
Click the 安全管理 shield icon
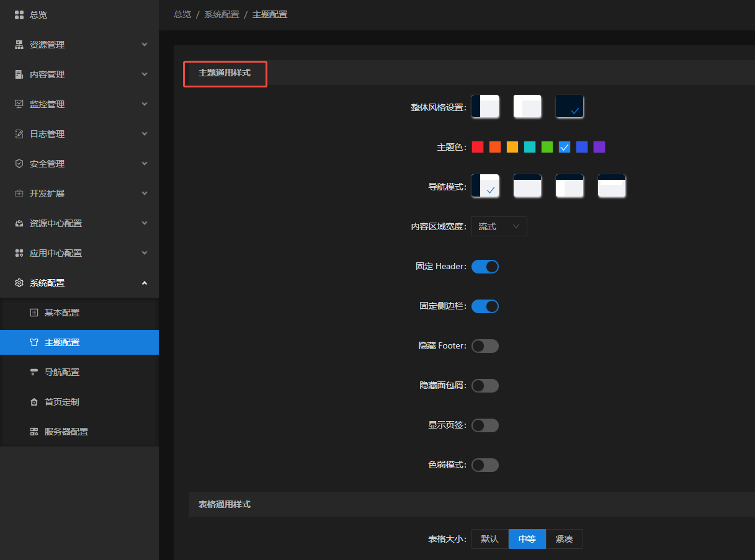point(19,164)
